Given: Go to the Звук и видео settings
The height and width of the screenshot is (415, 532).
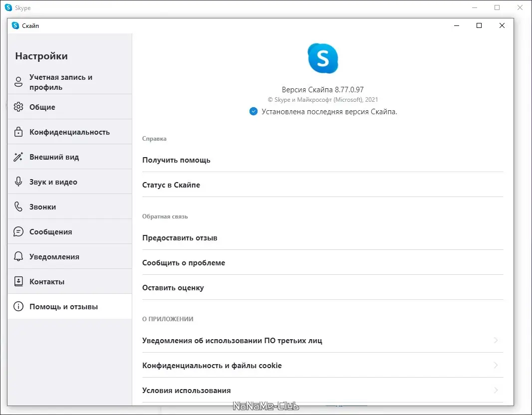Looking at the screenshot, I should pyautogui.click(x=70, y=182).
